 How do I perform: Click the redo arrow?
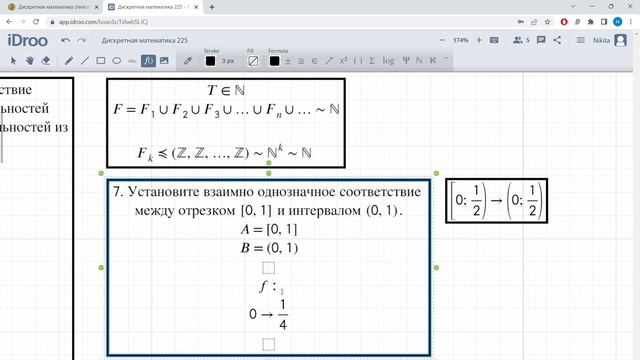coord(82,40)
